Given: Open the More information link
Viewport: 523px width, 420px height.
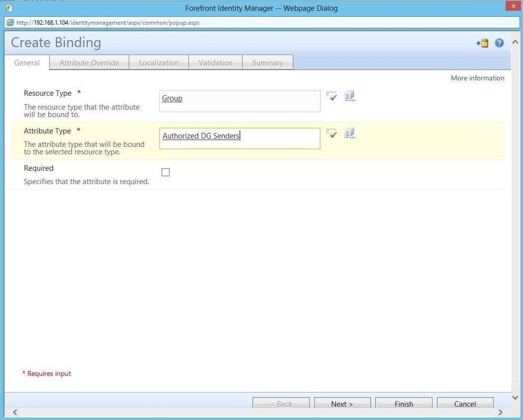Looking at the screenshot, I should (x=477, y=78).
